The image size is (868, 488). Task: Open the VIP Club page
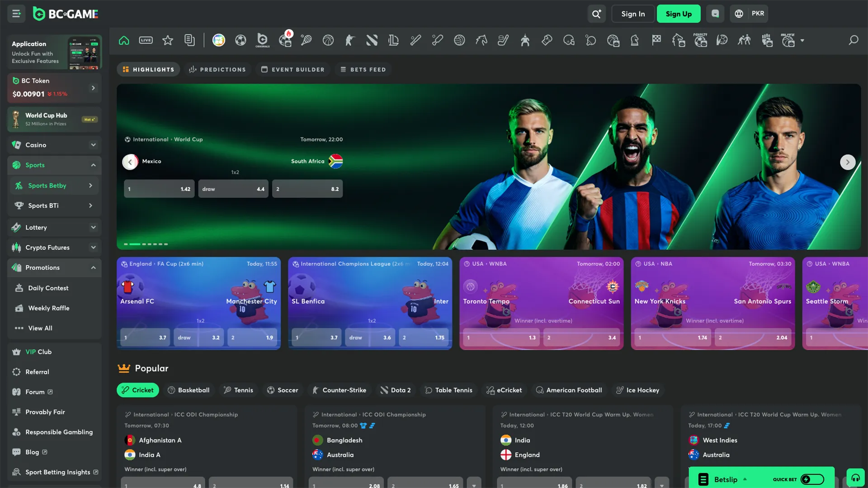click(54, 352)
